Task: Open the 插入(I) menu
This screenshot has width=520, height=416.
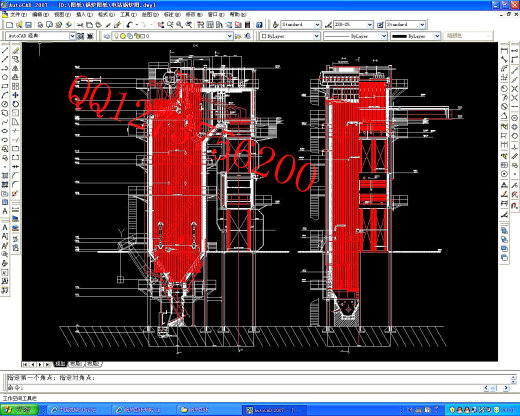Action: coord(84,15)
